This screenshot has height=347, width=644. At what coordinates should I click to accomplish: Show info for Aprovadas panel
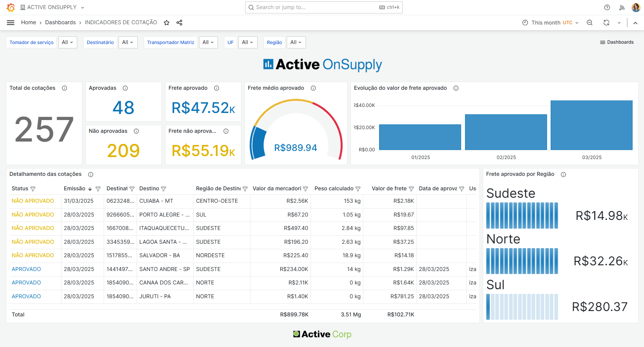click(x=125, y=88)
